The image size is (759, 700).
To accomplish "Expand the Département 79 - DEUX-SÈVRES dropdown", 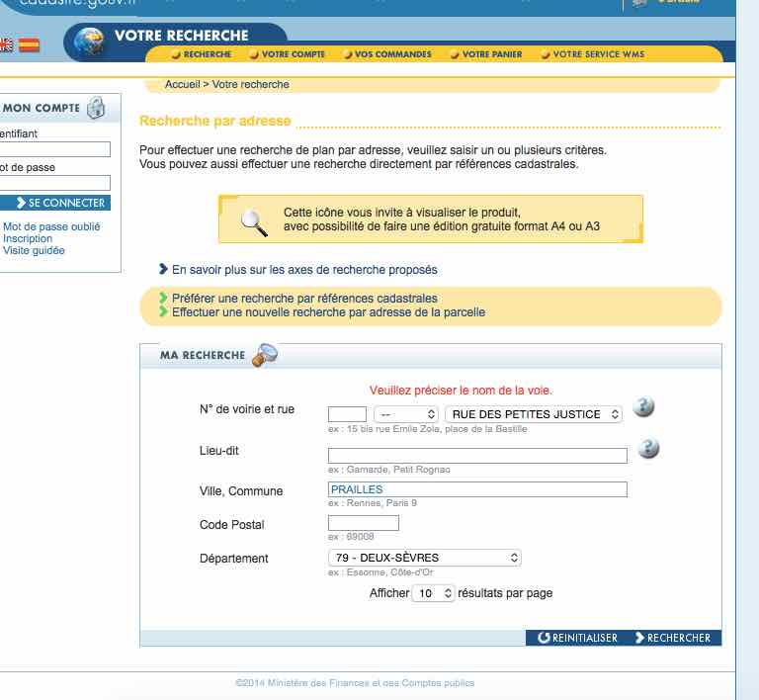I will (424, 558).
